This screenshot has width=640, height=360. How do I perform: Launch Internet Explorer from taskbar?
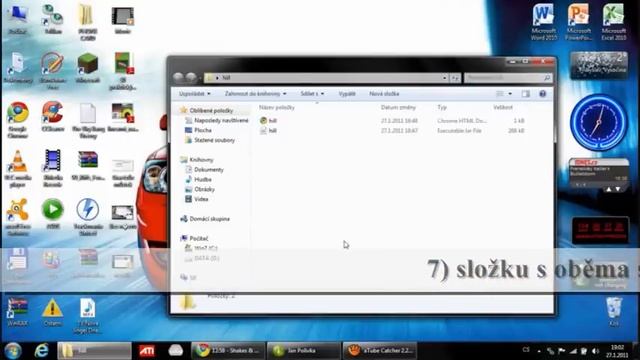(41, 351)
